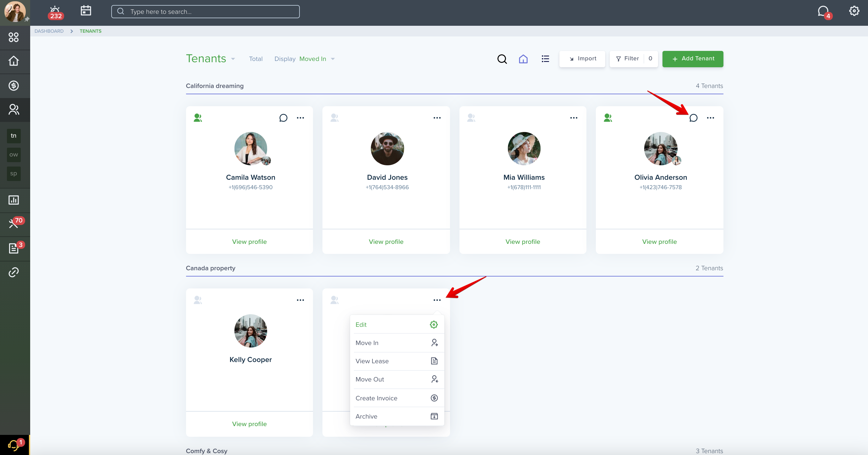Select Move In in the context menu
The height and width of the screenshot is (455, 868).
397,343
